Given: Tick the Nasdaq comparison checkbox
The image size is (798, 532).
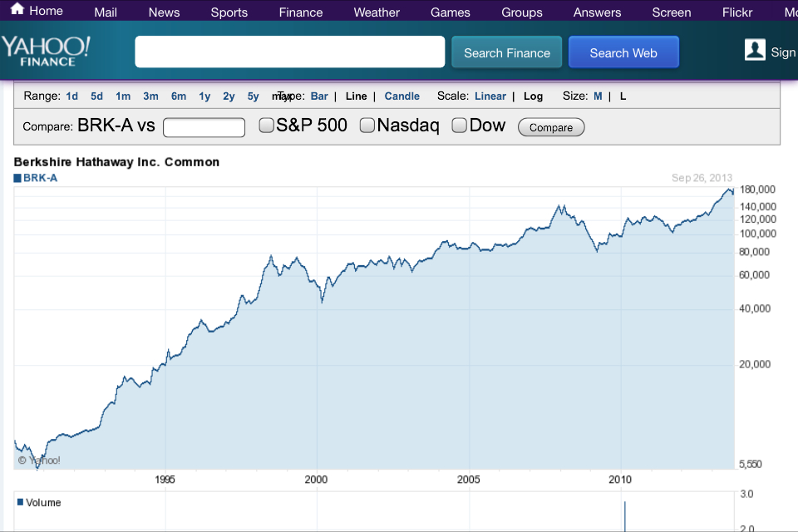Looking at the screenshot, I should pyautogui.click(x=367, y=126).
